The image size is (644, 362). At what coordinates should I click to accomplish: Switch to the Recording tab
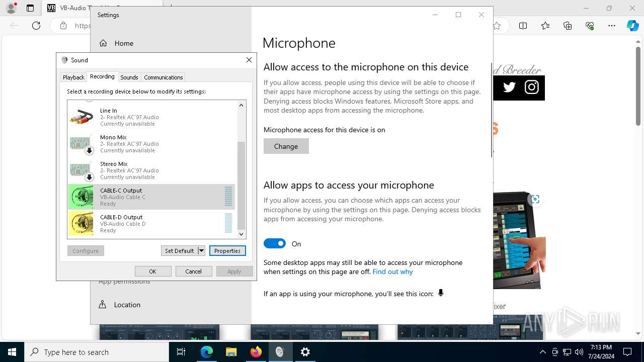(102, 76)
